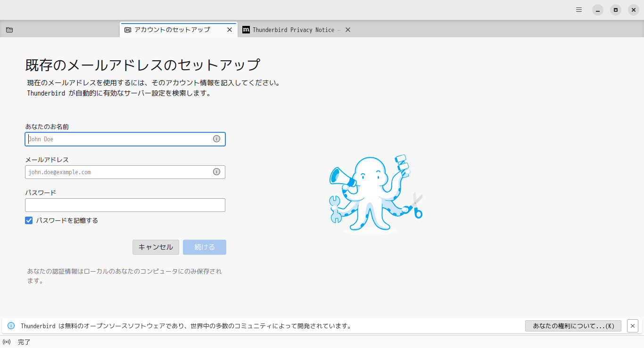
Task: Click the spaces folder icon
Action: coord(9,29)
